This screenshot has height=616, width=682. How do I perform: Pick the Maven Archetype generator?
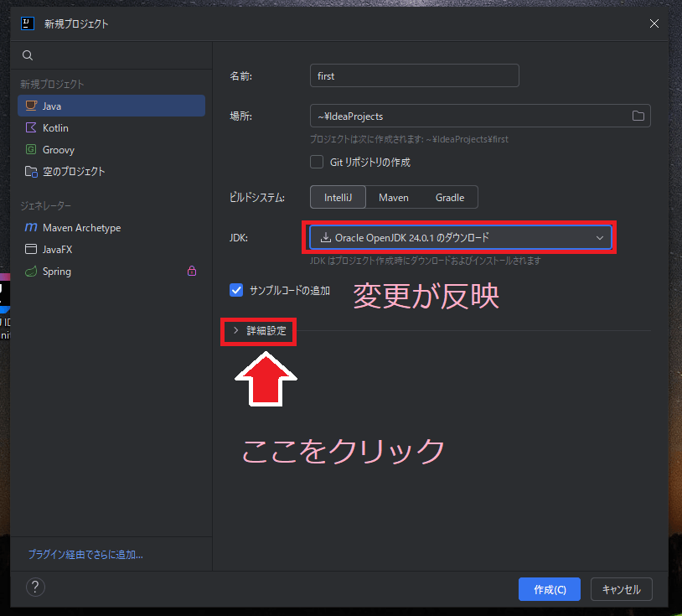tap(111, 227)
